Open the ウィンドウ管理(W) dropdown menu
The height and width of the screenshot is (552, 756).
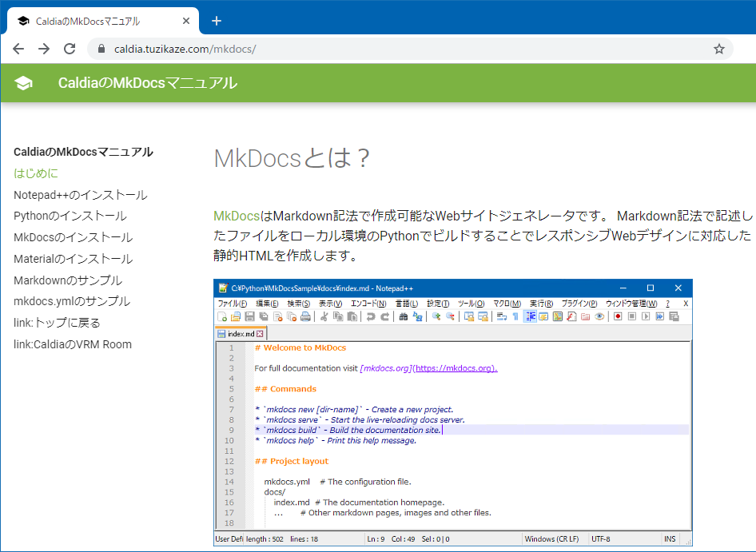631,304
